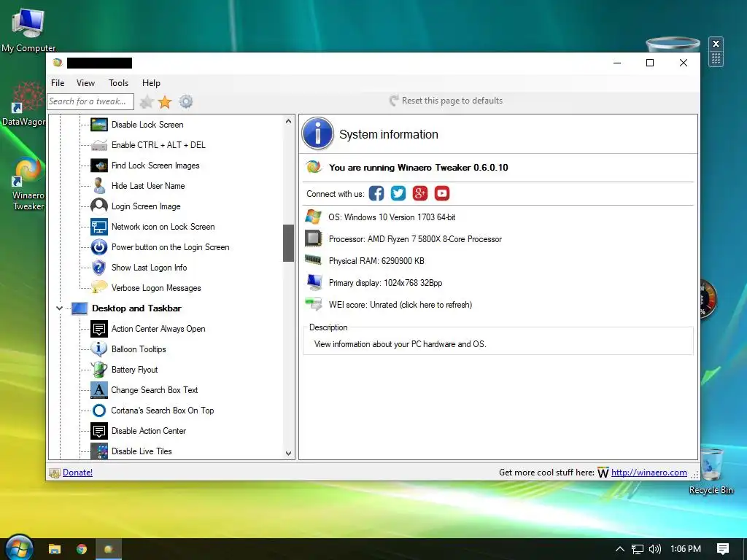Screen dimensions: 747x560
Task: Click the scroll down arrow in tweak tree
Action: pyautogui.click(x=288, y=454)
